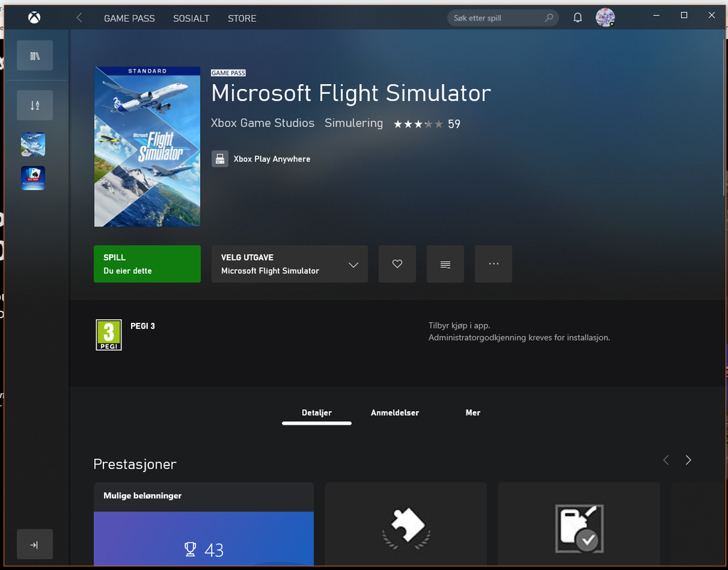Minimize the Xbox app window
Screen dimensions: 728x570
point(657,16)
